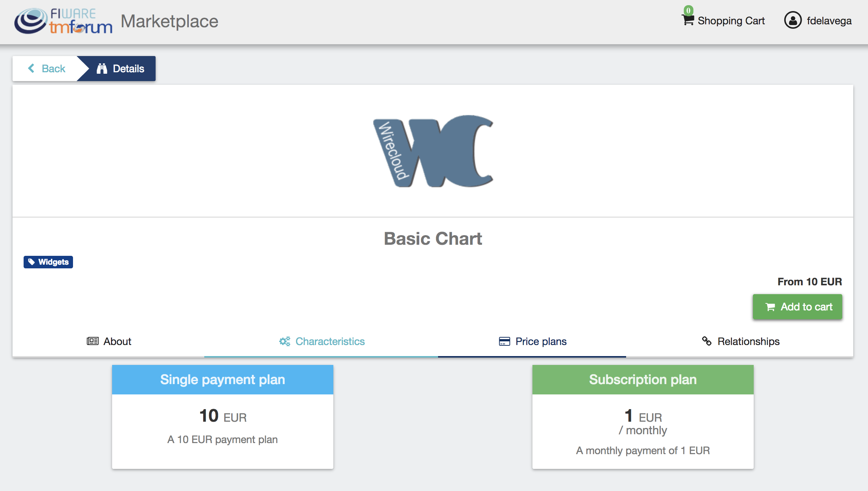This screenshot has height=491, width=868.
Task: Open the Marketplace home title
Action: (x=170, y=21)
